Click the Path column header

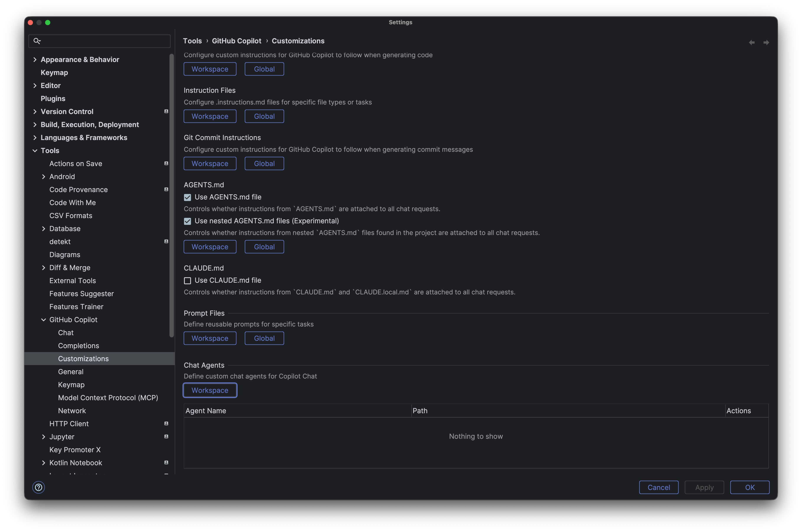568,411
